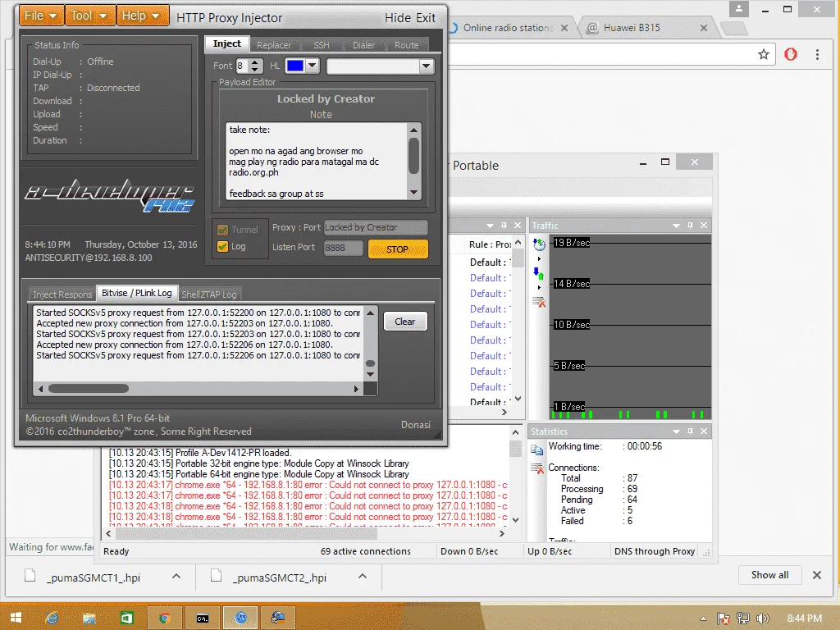This screenshot has height=630, width=840.
Task: Toggle the Tunnel checkbox
Action: (222, 230)
